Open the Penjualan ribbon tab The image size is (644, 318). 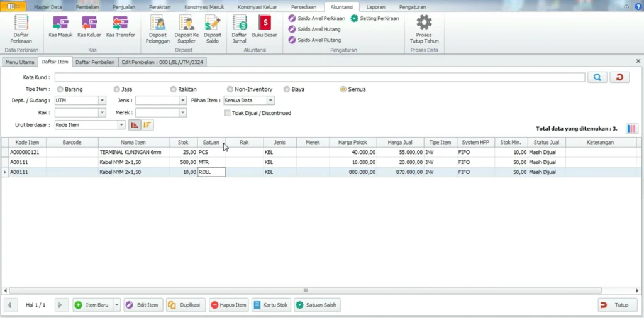pos(124,7)
